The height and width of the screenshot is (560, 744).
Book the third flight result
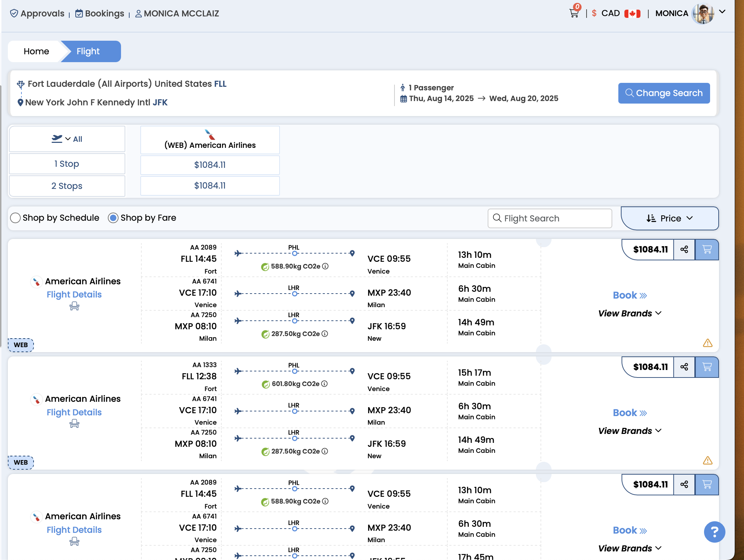630,530
